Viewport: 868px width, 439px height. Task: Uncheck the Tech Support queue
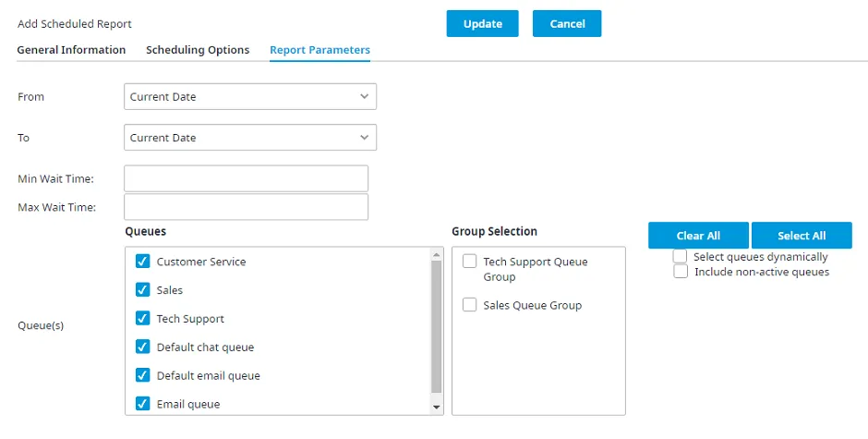pos(143,318)
